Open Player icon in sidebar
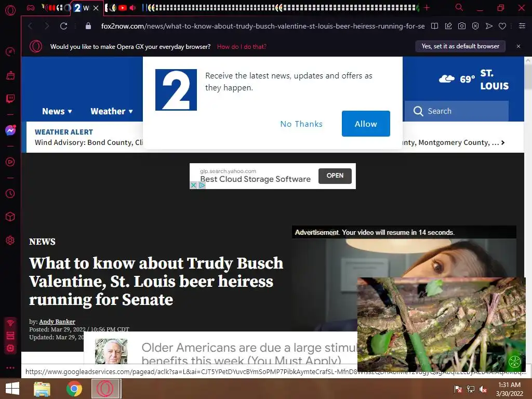 (10, 162)
